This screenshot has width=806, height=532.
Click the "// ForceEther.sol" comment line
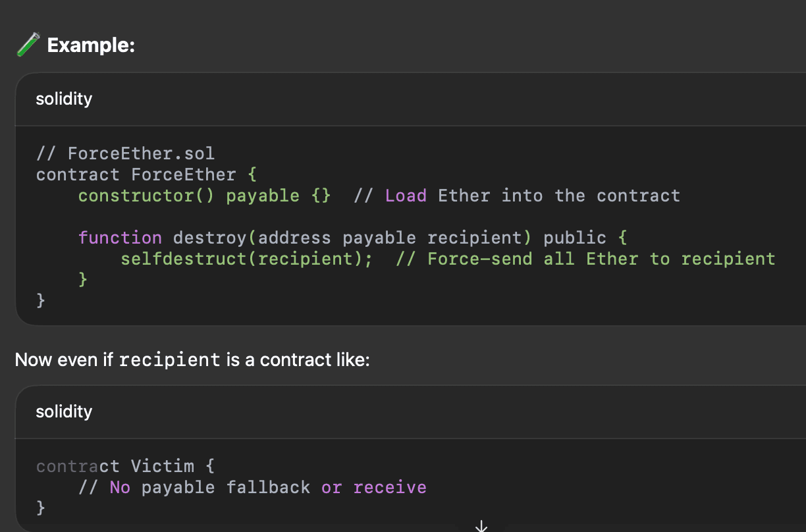pyautogui.click(x=125, y=154)
